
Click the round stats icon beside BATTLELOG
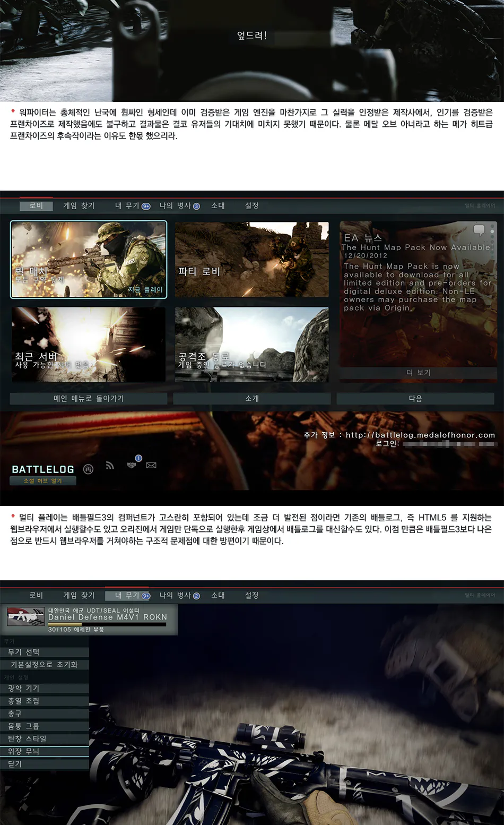pos(88,469)
